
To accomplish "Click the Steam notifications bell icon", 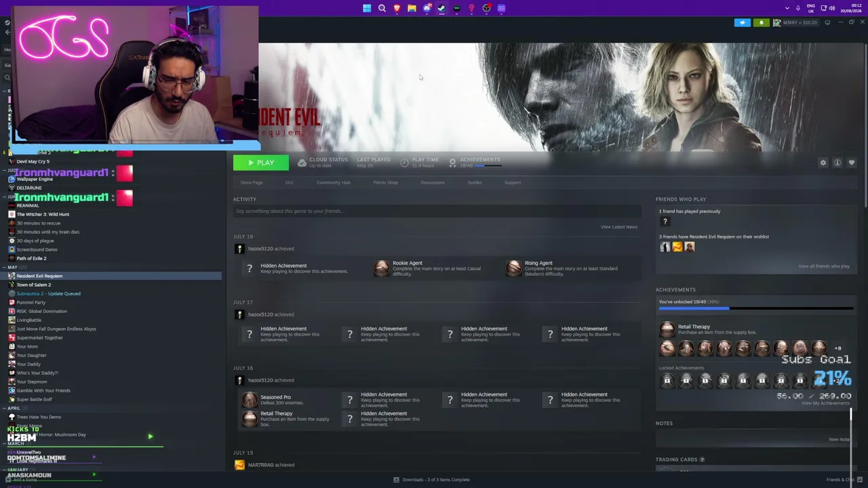I will (761, 22).
